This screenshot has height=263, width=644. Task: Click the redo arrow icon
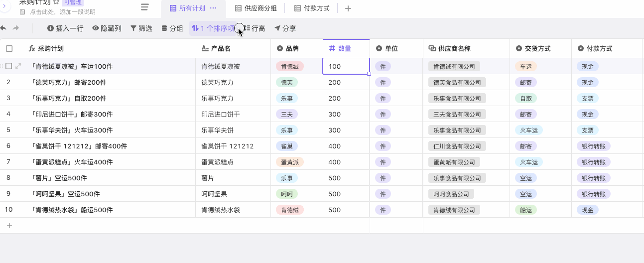click(16, 28)
